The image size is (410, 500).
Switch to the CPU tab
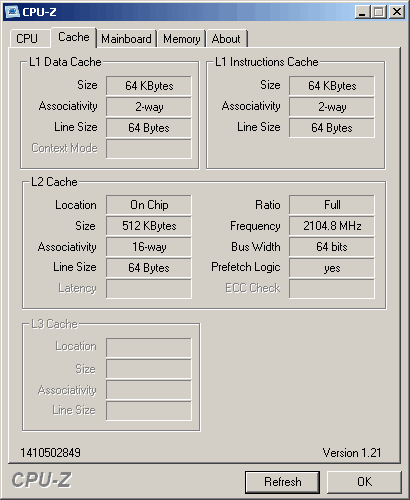(27, 39)
